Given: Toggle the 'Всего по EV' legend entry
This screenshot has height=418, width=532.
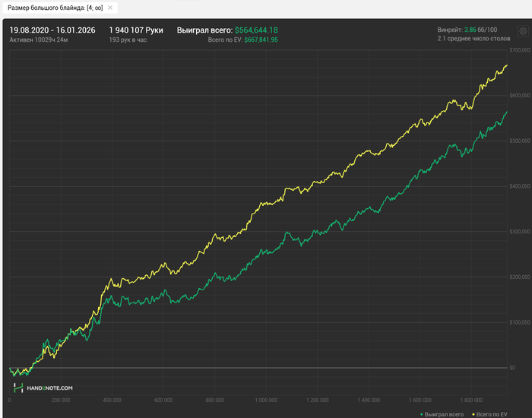Looking at the screenshot, I should (x=489, y=414).
